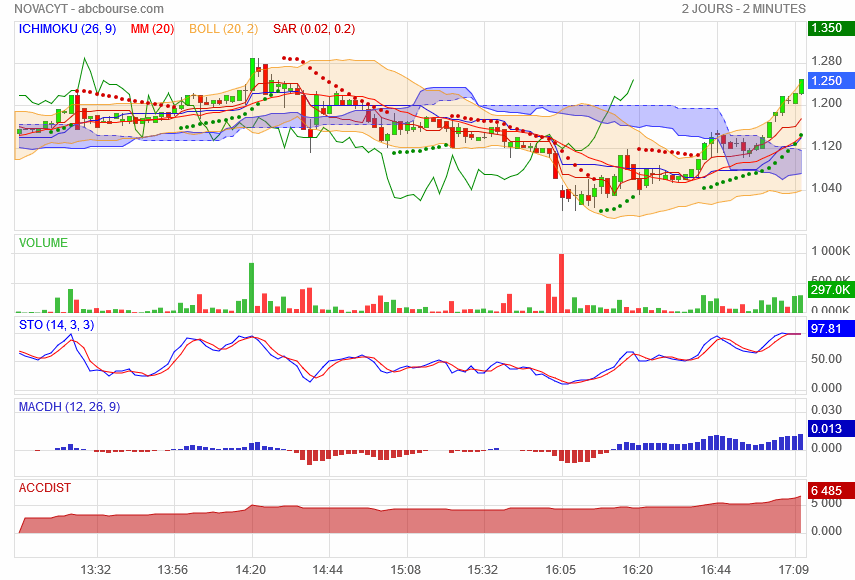Click the 2 JOURS - 2 MINUTES period label
The width and height of the screenshot is (855, 580).
(743, 9)
